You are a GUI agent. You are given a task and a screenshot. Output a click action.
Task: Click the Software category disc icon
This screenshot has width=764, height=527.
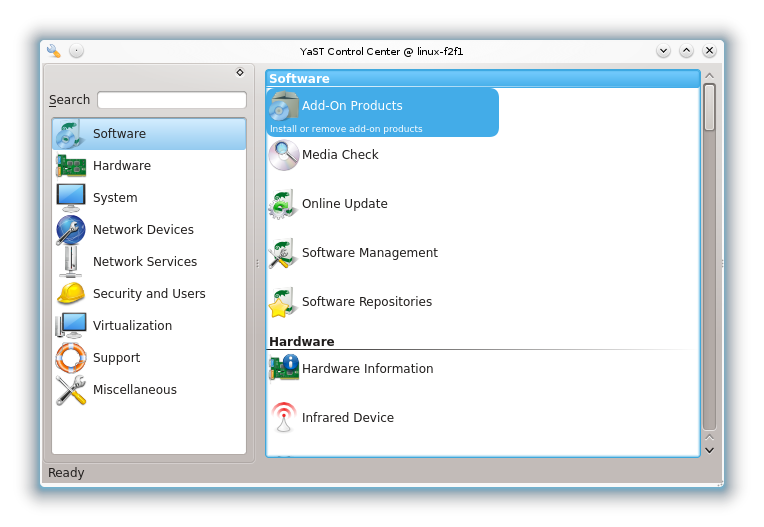click(71, 134)
